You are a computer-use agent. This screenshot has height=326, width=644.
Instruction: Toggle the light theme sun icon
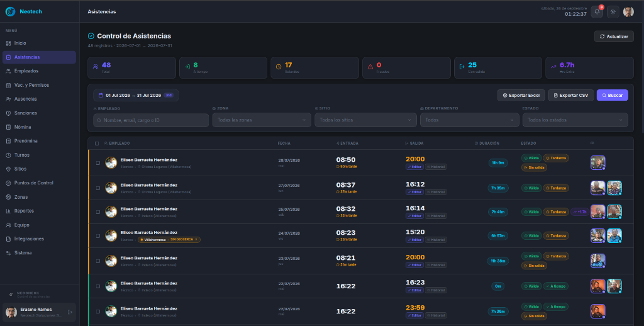pyautogui.click(x=613, y=12)
